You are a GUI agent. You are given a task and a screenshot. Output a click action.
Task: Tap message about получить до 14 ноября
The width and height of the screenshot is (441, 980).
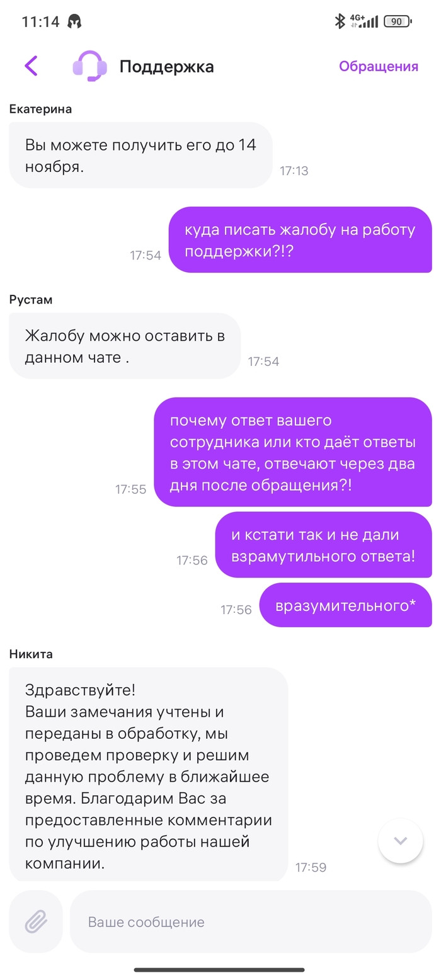(140, 155)
